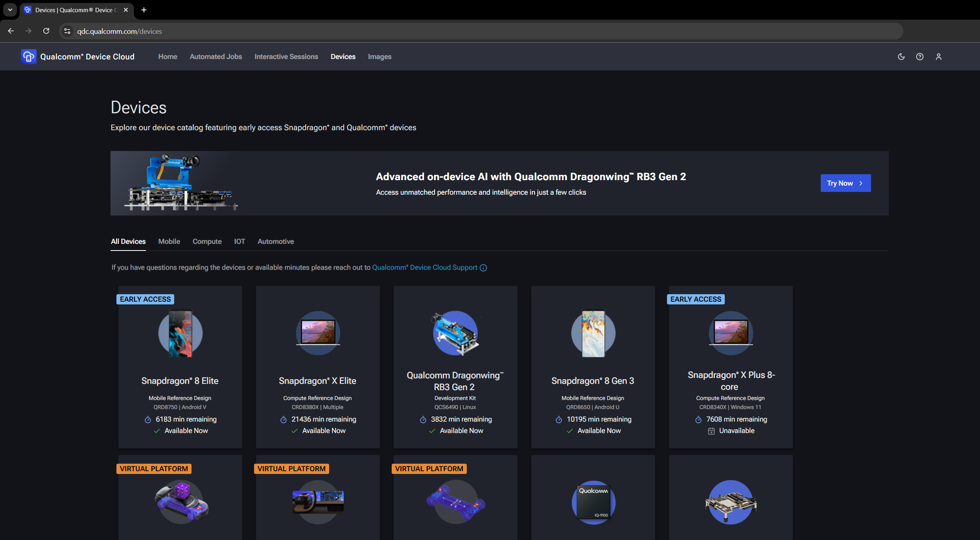Open the Snapdragon X Plus 8-core title
The height and width of the screenshot is (540, 980).
(x=731, y=381)
